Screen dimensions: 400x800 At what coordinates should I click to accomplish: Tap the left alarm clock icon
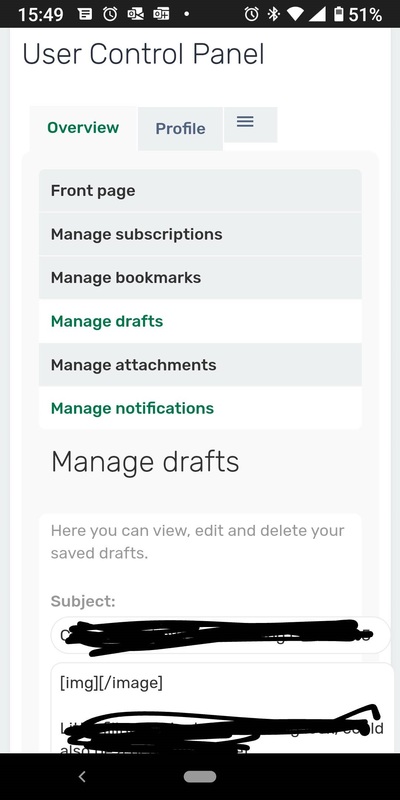coord(110,14)
